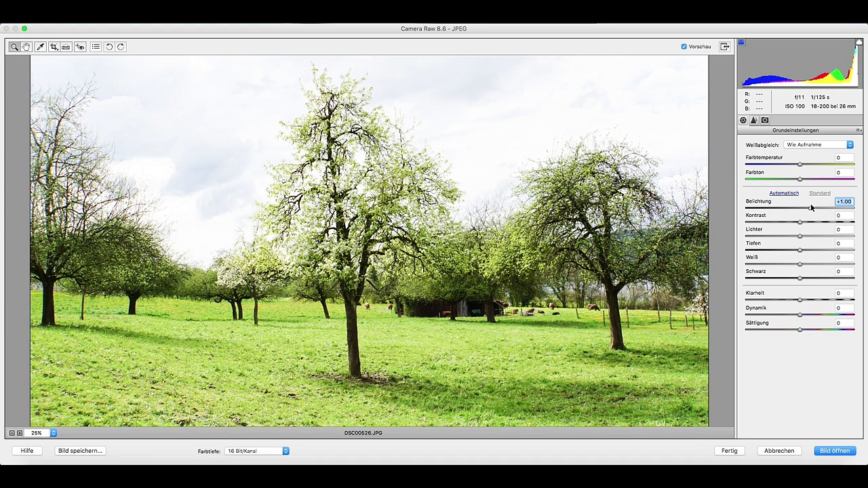The width and height of the screenshot is (868, 488).
Task: Toggle fullscreen mode icon next to Vorschau
Action: [x=724, y=47]
